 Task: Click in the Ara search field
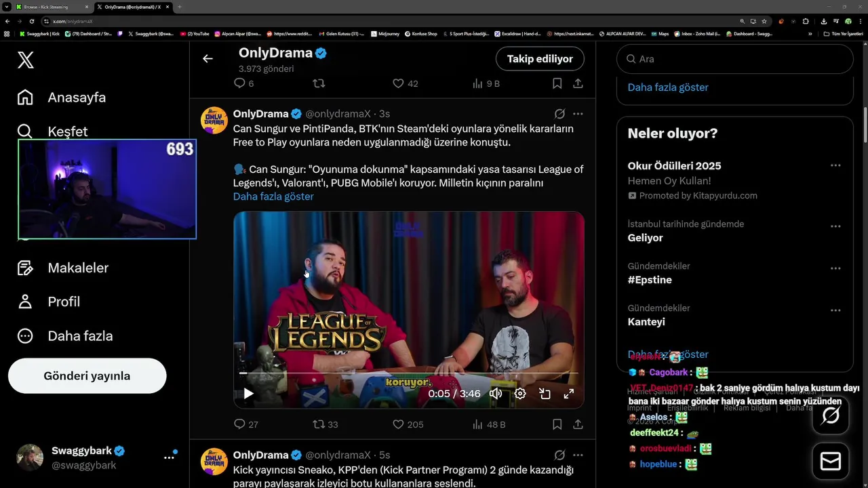coord(734,59)
